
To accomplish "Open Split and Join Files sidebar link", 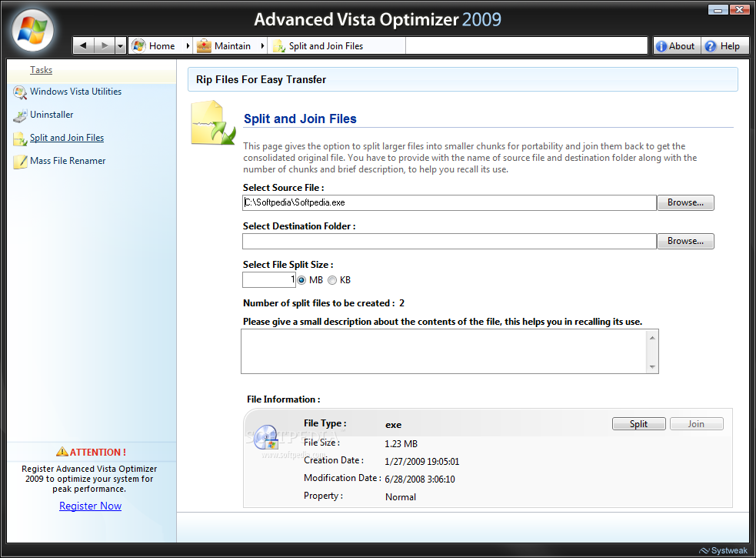I will click(x=67, y=138).
